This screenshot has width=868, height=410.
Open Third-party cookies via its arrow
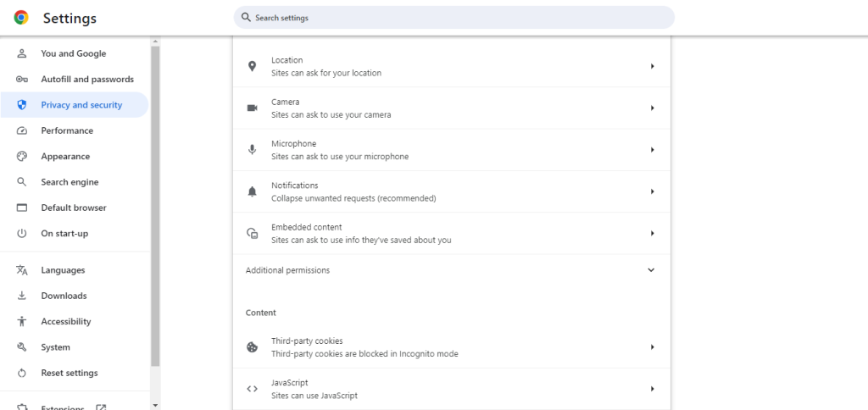pos(652,347)
